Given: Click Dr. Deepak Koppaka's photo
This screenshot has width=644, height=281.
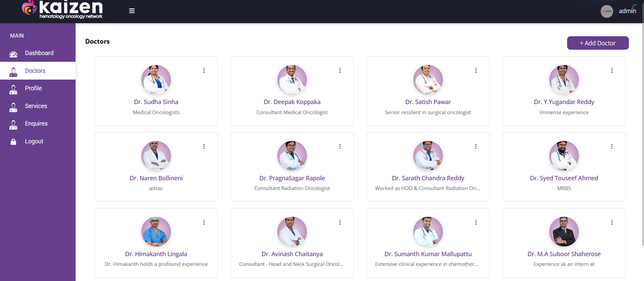Looking at the screenshot, I should click(x=292, y=80).
